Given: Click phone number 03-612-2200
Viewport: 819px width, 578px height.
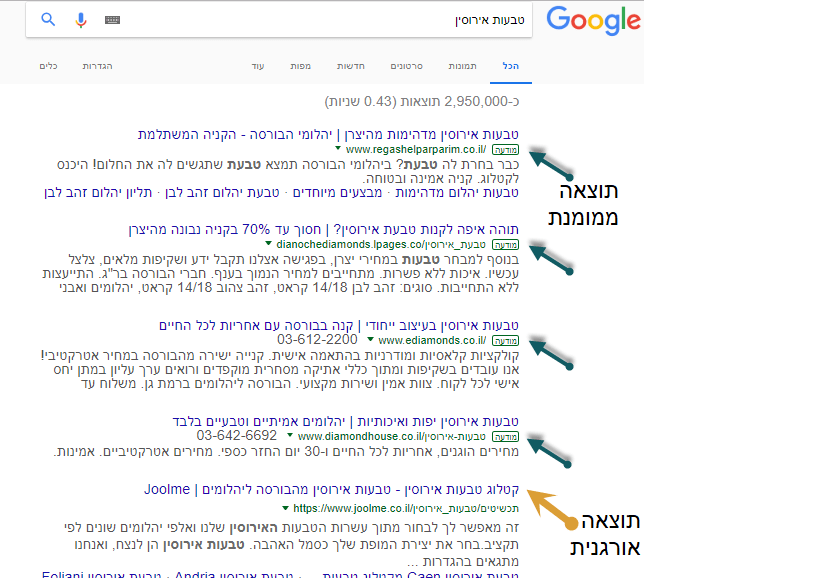Looking at the screenshot, I should click(x=317, y=339).
